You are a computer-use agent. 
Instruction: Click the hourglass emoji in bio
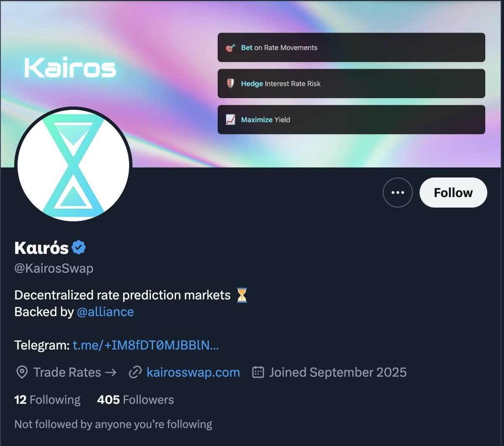coord(242,295)
